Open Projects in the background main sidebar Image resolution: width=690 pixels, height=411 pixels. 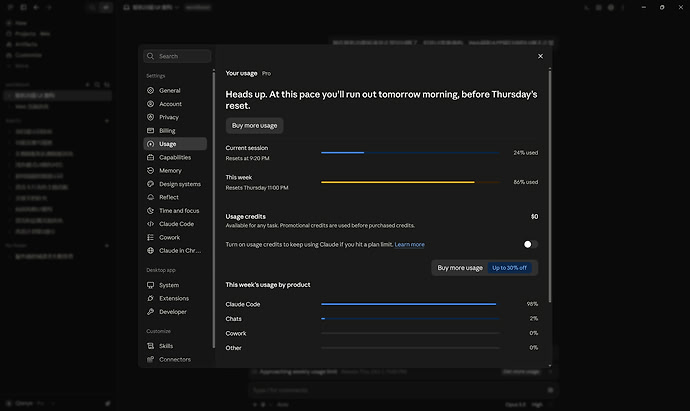click(x=28, y=33)
